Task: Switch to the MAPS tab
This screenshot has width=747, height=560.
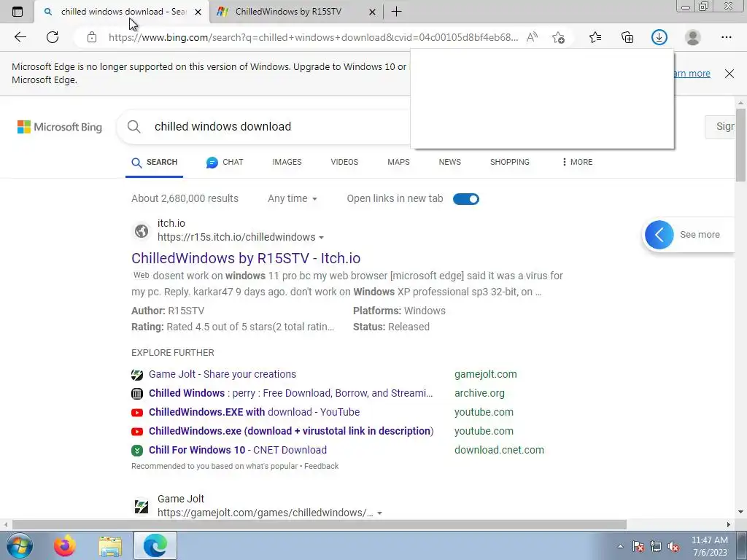Action: click(x=398, y=162)
